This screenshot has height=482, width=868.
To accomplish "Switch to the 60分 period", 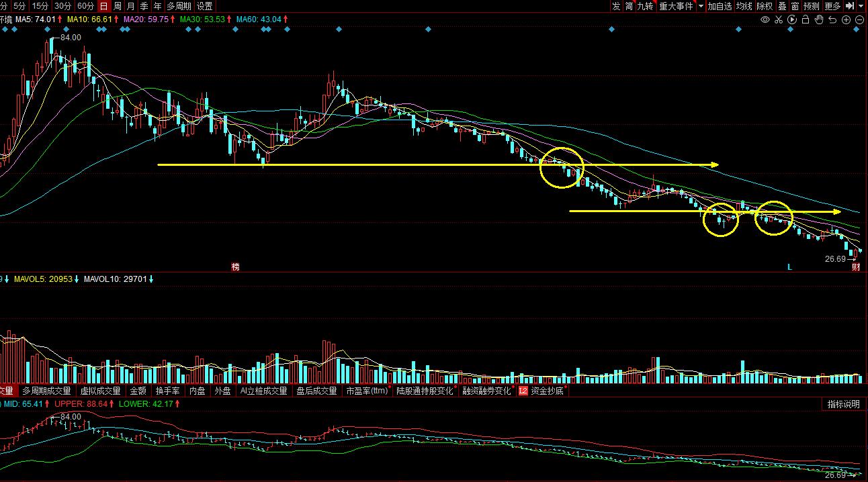I will (85, 6).
